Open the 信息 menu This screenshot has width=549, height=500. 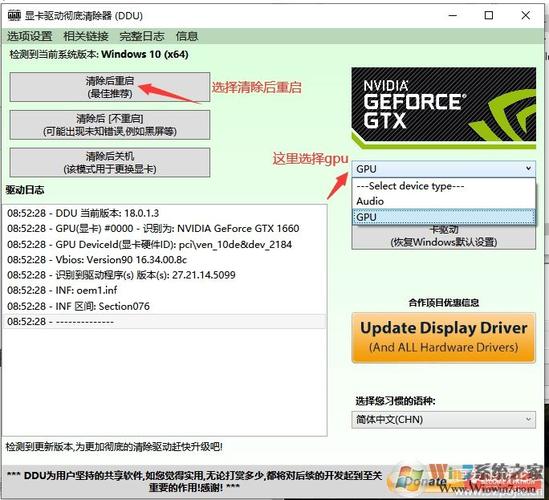187,36
